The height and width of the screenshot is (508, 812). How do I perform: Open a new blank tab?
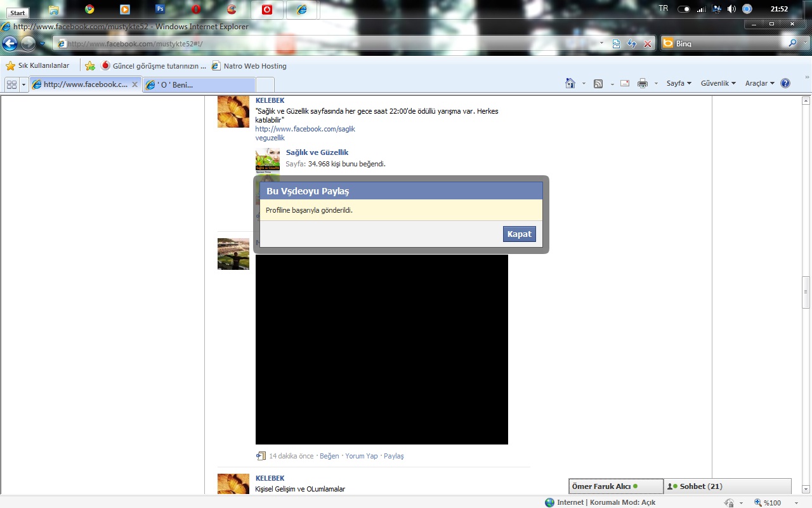coord(265,84)
